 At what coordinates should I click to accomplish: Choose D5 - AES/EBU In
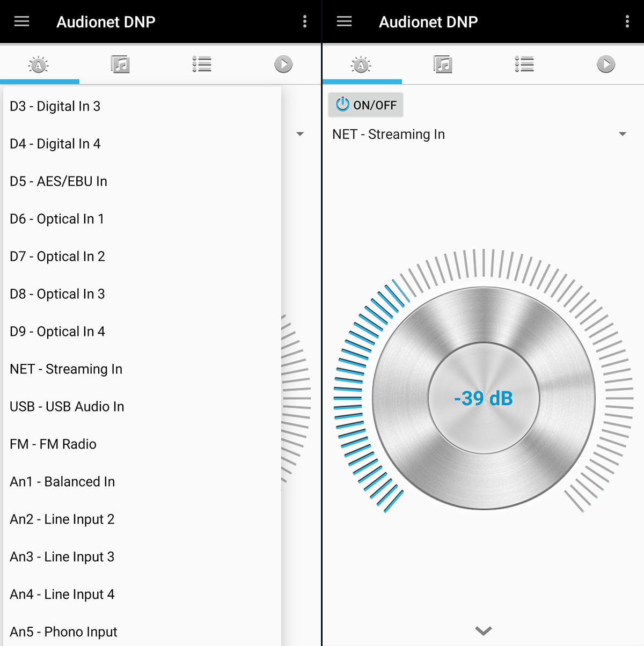[142, 181]
